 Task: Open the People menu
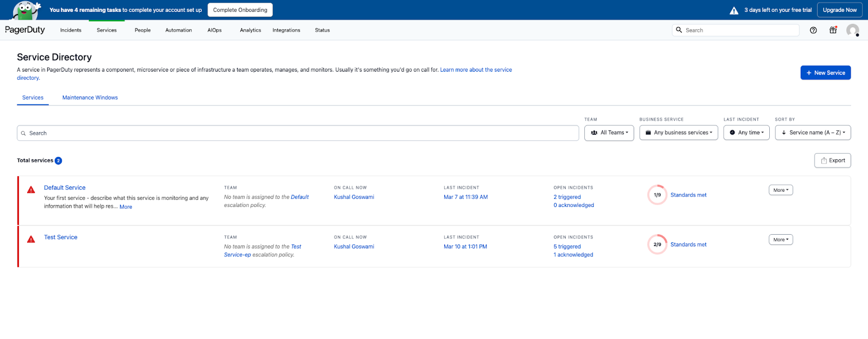point(143,30)
